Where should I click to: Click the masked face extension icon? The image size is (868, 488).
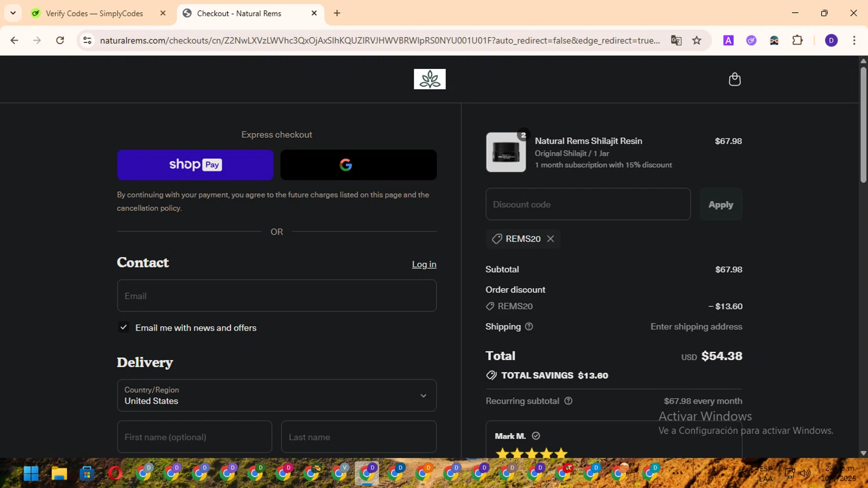point(774,41)
